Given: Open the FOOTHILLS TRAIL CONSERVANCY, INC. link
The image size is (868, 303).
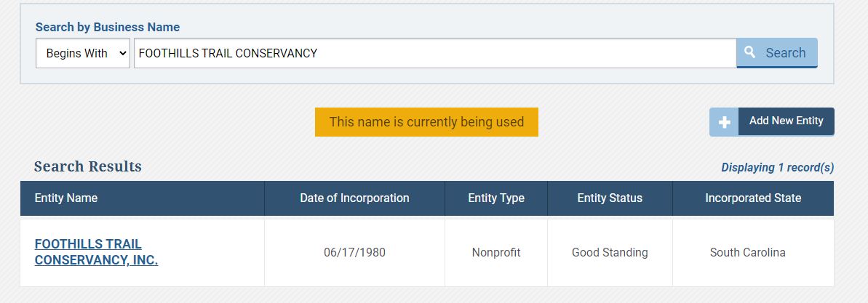Looking at the screenshot, I should (x=96, y=252).
